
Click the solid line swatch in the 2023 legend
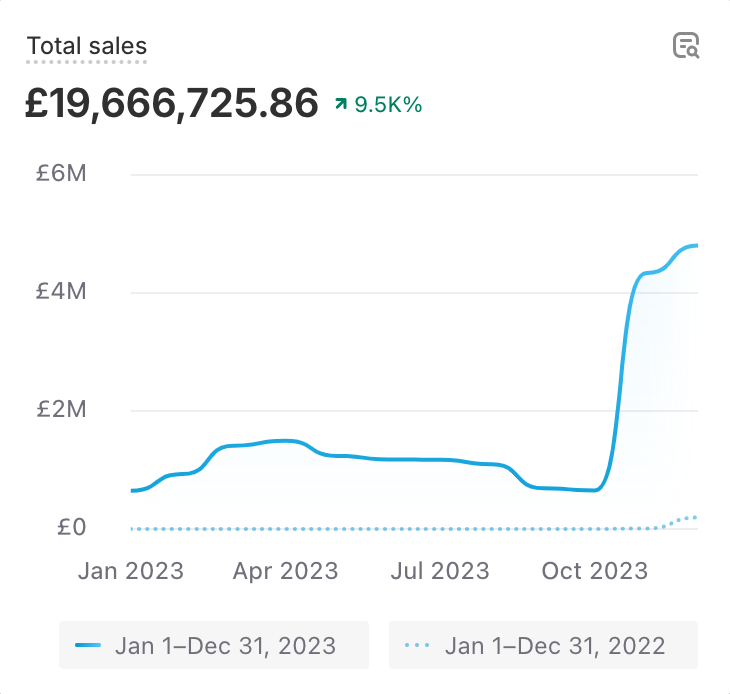point(89,645)
